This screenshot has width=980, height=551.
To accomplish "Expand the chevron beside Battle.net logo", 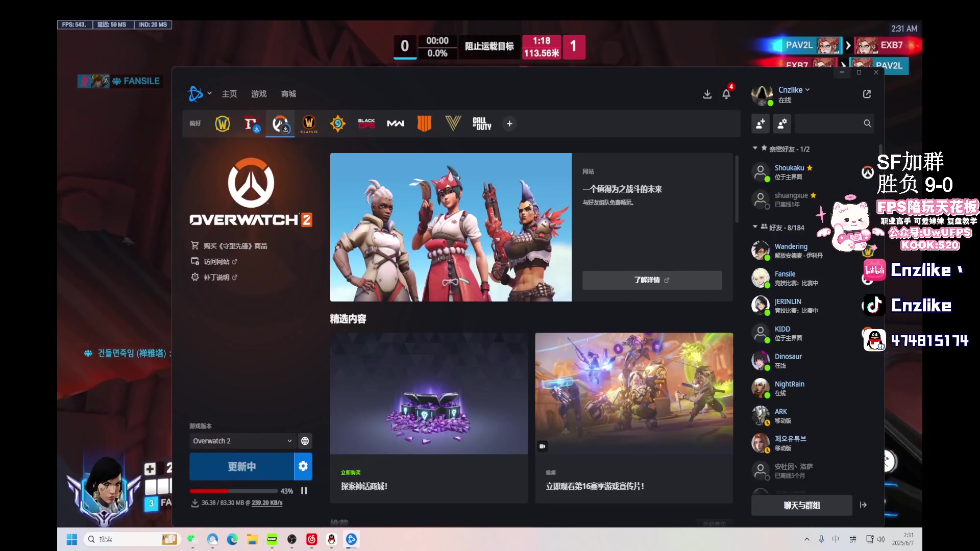I will tap(209, 93).
